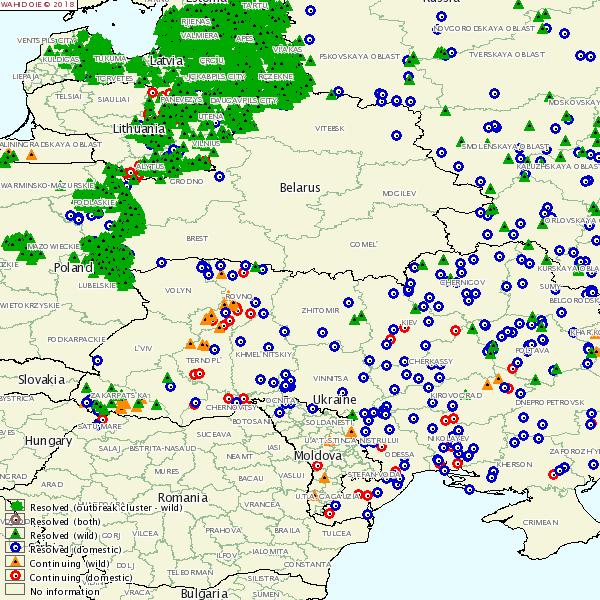Click the Bulgaria country label
This screenshot has width=600, height=600.
(x=204, y=593)
